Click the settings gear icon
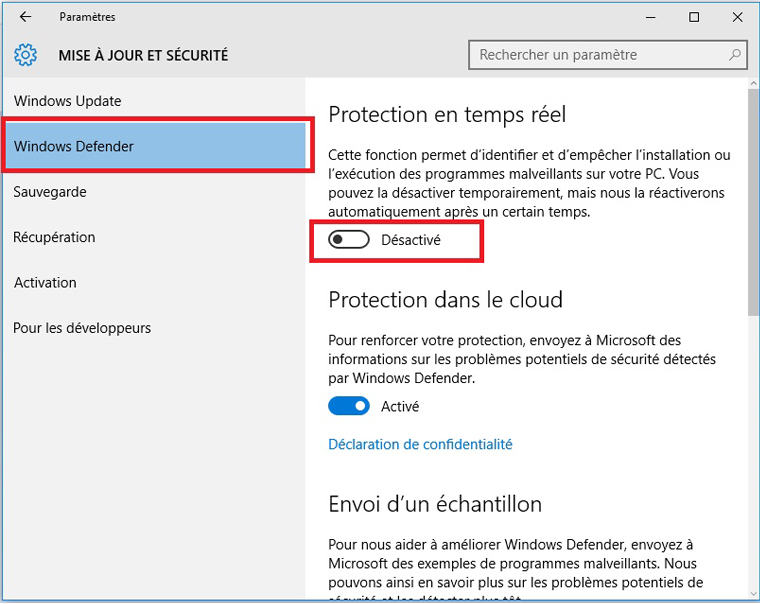The width and height of the screenshot is (760, 604). click(26, 55)
